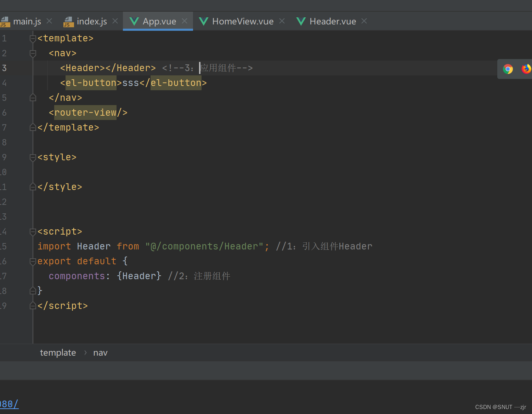Open the Header.vue tab

tap(333, 21)
